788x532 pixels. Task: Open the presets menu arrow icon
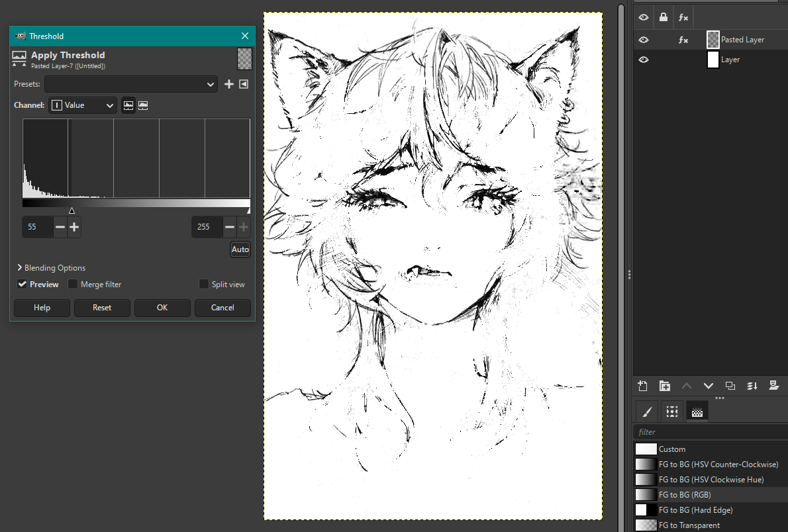(x=244, y=85)
